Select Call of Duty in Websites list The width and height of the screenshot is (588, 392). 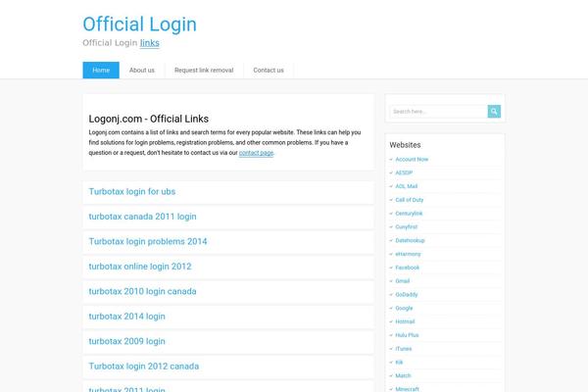(x=409, y=200)
